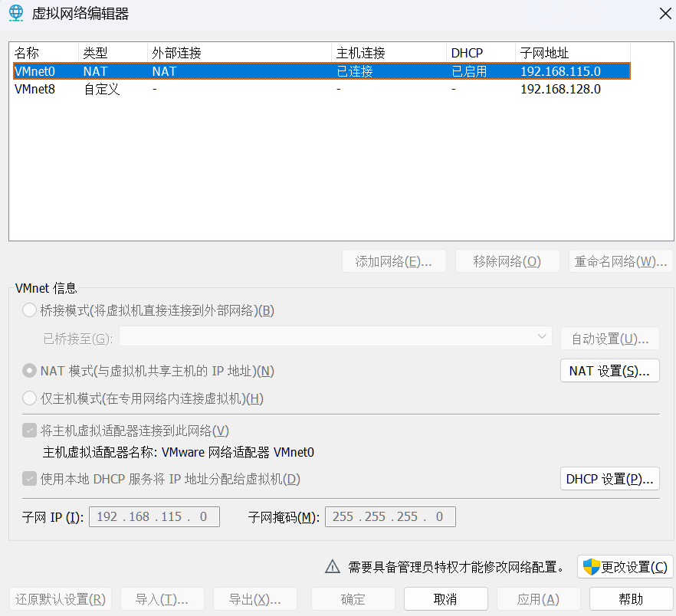Select 桥接模式 radio button
The width and height of the screenshot is (676, 616).
coord(29,310)
